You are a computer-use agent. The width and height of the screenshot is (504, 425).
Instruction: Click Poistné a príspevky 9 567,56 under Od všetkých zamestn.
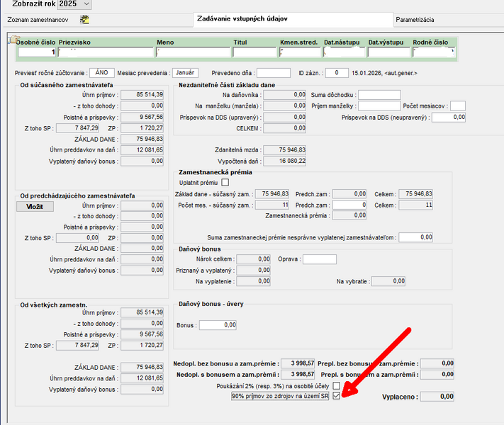(142, 334)
